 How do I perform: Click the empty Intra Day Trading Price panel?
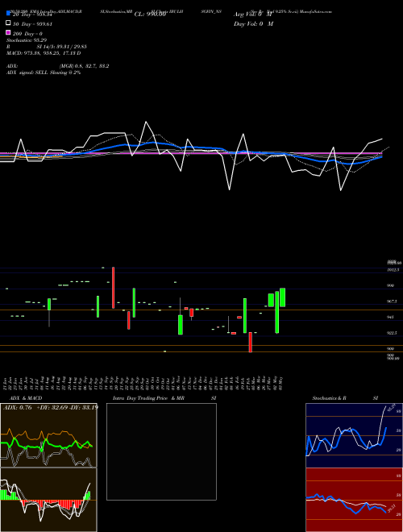tap(161, 451)
